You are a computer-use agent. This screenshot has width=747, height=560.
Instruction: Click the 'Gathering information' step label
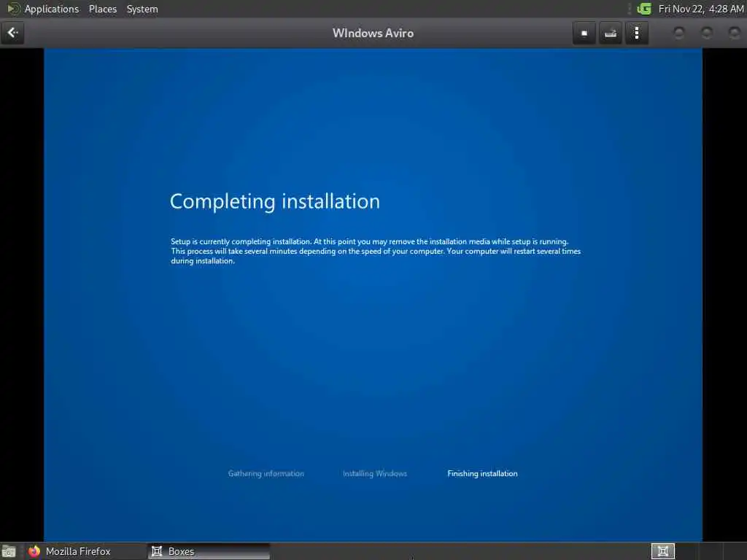pos(266,473)
